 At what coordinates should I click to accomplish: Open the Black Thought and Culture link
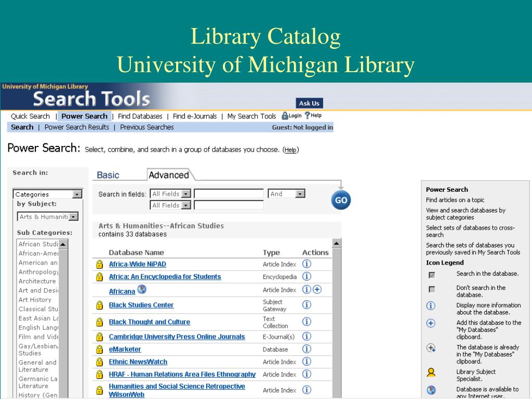click(149, 322)
